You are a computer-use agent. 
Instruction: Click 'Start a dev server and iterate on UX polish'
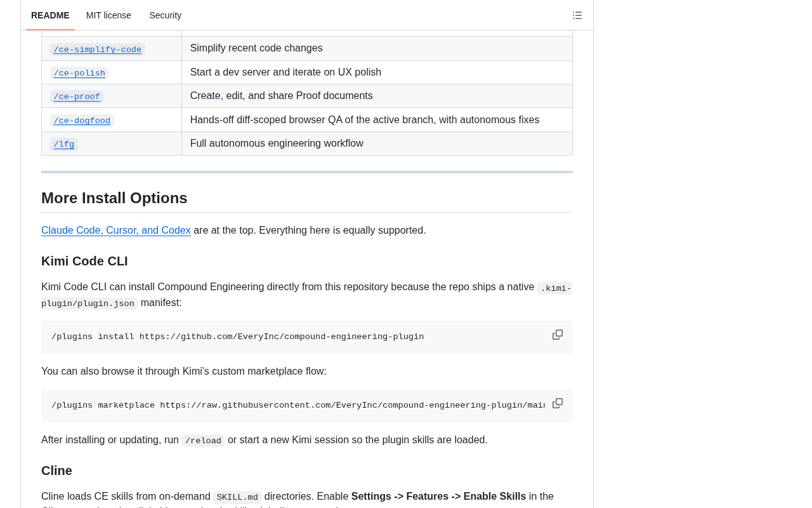[x=285, y=72]
